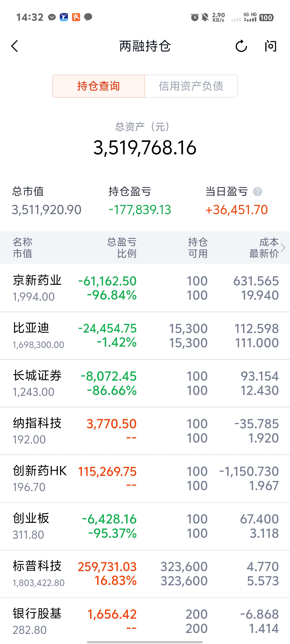290x644 pixels.
Task: Tap the battery indicator icon
Action: 267,17
